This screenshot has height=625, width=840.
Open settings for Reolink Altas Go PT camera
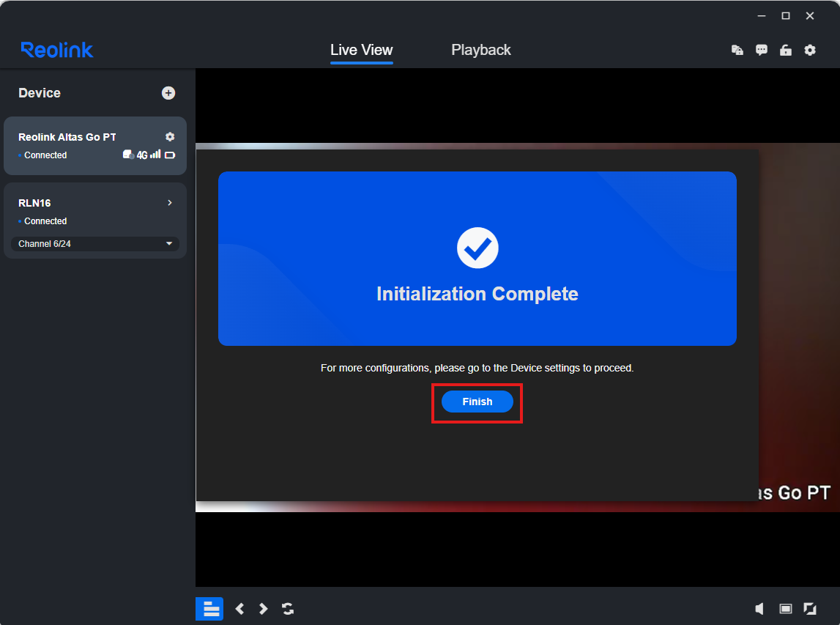(170, 136)
